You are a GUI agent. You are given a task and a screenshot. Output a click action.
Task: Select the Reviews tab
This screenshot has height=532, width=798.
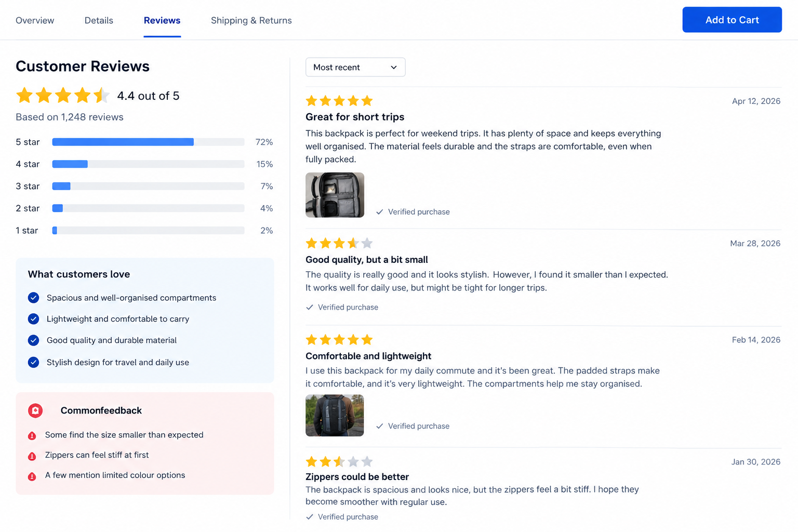(162, 20)
